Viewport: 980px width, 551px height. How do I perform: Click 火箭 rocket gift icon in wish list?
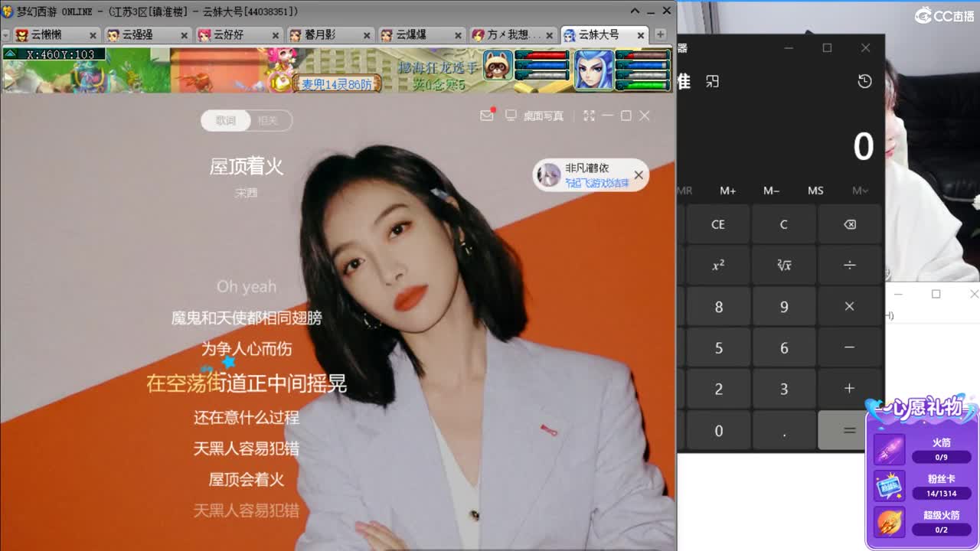890,450
